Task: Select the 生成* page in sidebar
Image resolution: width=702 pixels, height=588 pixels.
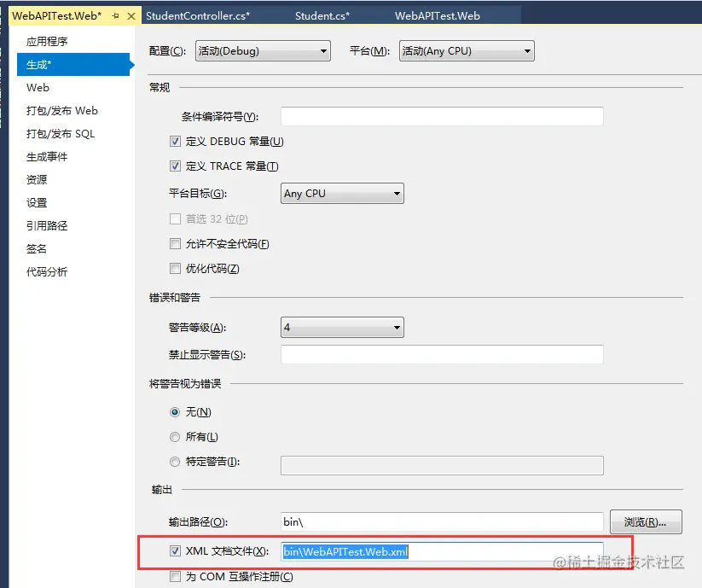Action: click(73, 65)
